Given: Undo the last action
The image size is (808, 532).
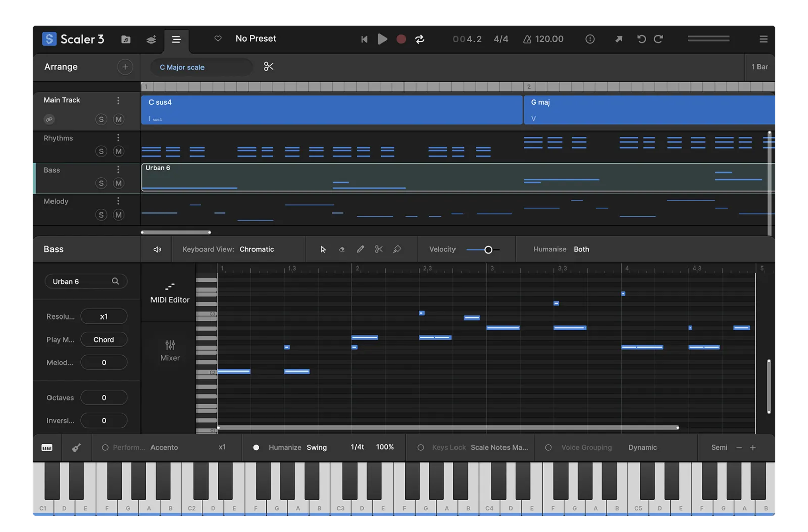Looking at the screenshot, I should point(641,39).
